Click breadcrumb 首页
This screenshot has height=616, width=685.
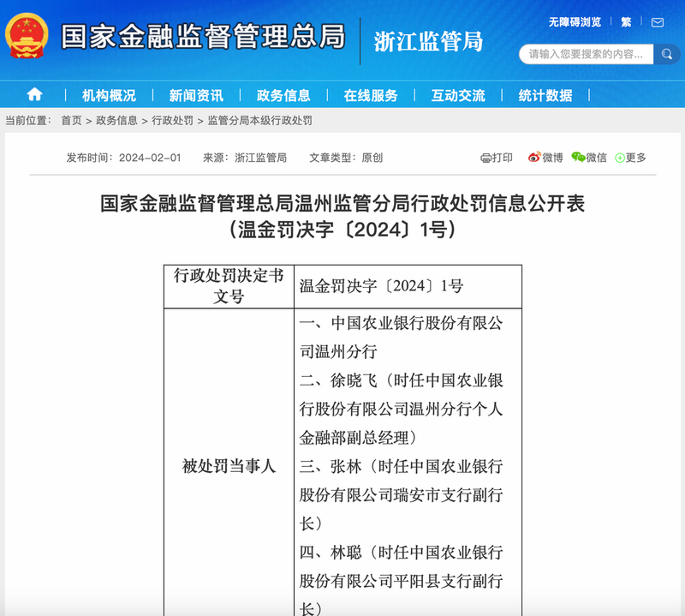pos(71,120)
